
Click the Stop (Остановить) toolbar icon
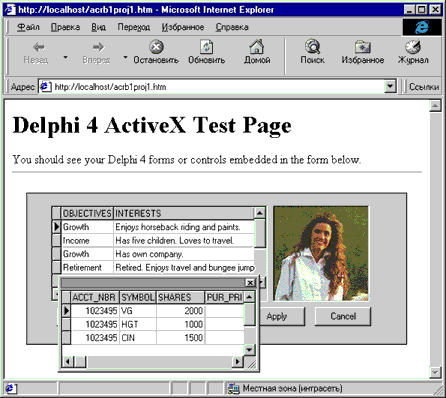[x=156, y=47]
